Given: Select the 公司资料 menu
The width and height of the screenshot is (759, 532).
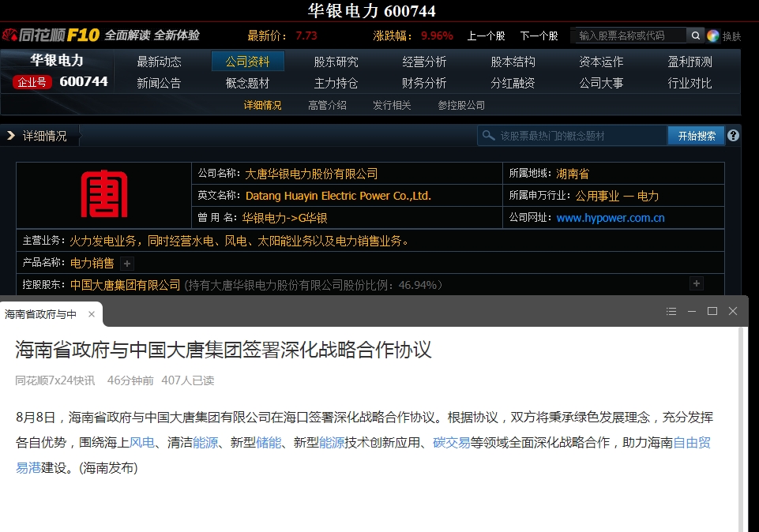Looking at the screenshot, I should [247, 62].
